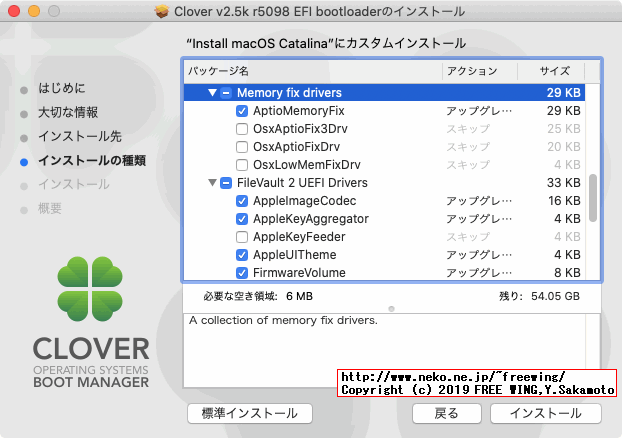622x438 pixels.
Task: Select the OsxAptioFixDrv row label
Action: (296, 147)
